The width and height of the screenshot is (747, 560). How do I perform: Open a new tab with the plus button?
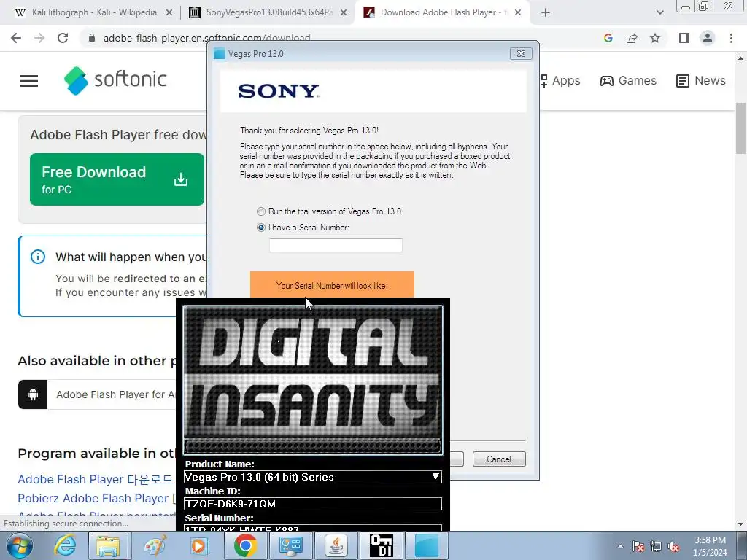pos(546,12)
